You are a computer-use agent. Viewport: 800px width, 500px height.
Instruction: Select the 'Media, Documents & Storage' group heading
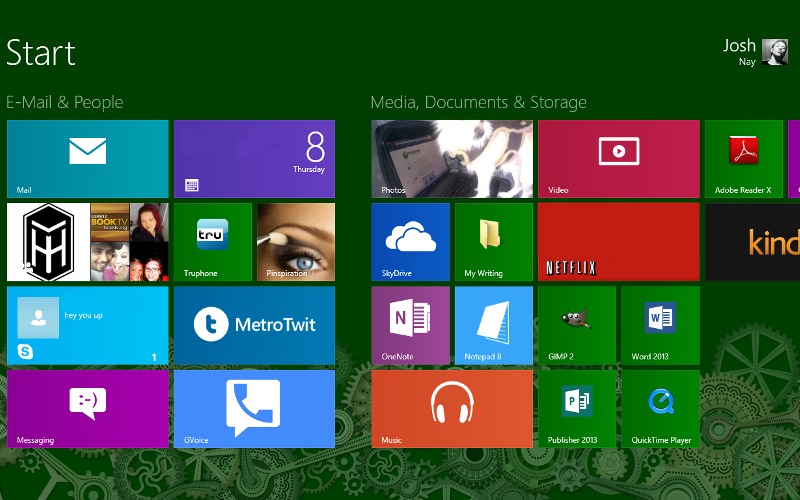click(479, 102)
